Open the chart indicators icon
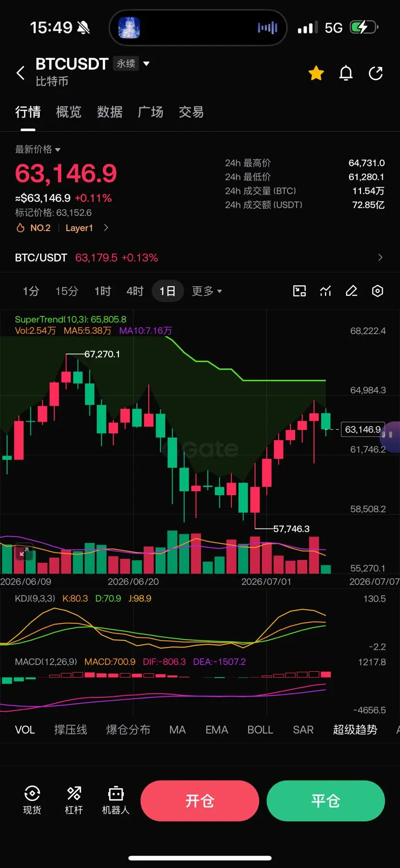This screenshot has width=400, height=868. pos(326,291)
